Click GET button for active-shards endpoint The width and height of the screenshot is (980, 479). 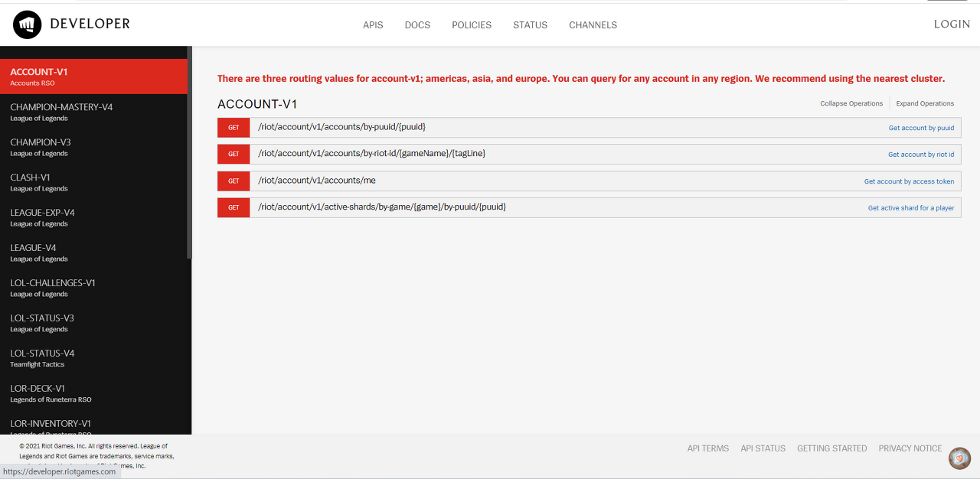(x=234, y=207)
